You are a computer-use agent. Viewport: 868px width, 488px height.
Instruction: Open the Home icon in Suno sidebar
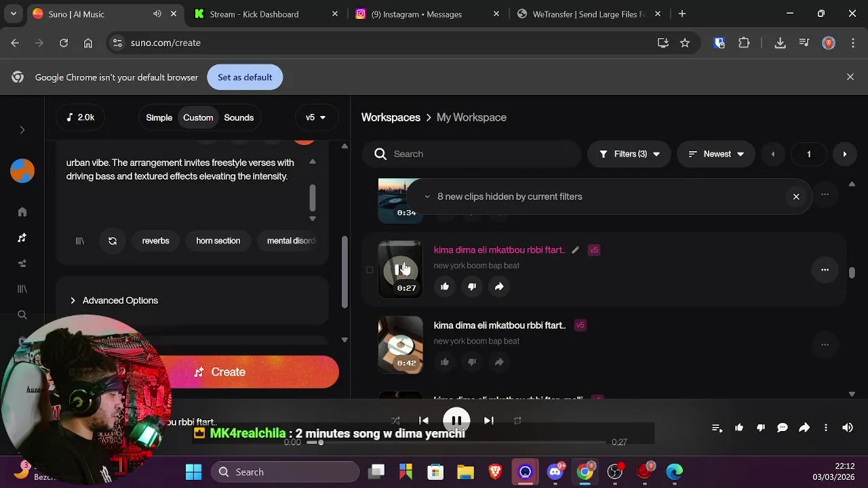point(22,212)
